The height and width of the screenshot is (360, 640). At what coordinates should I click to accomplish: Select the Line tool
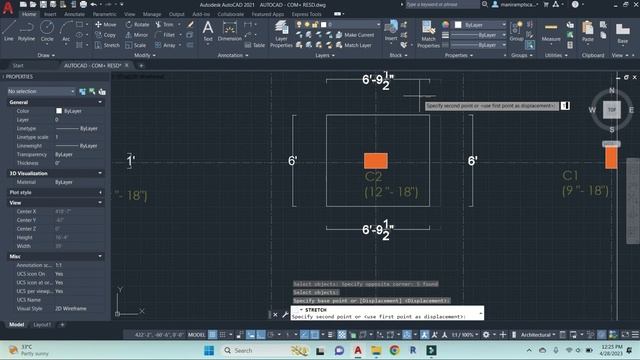pos(9,31)
